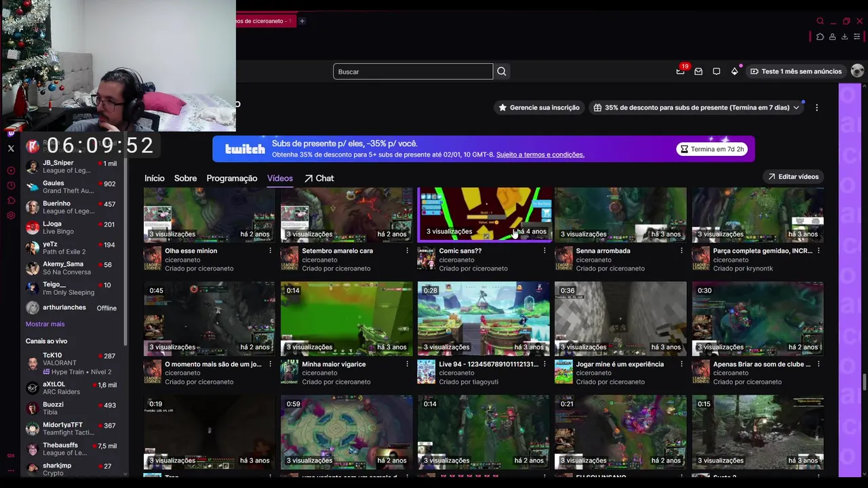Click Teste 1 mês sem anúncios button

pyautogui.click(x=795, y=71)
